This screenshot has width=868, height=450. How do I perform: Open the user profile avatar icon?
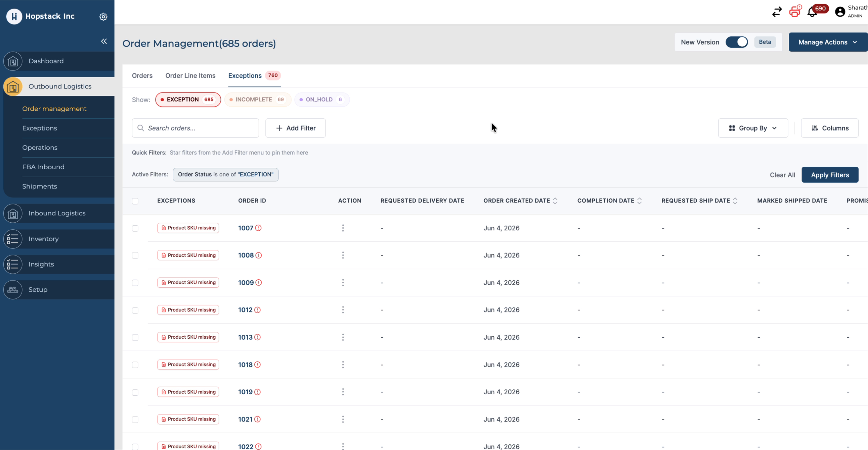[840, 12]
